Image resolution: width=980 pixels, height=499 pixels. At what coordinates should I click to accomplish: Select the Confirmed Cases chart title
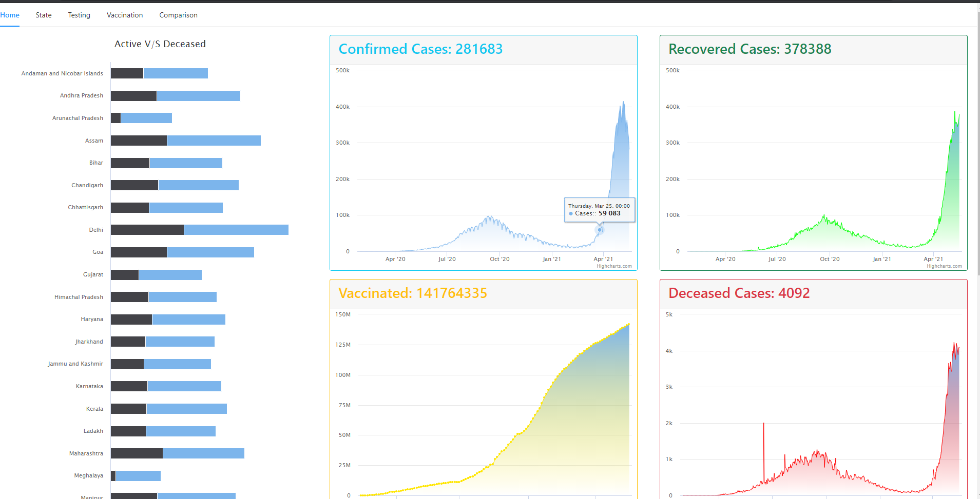420,49
